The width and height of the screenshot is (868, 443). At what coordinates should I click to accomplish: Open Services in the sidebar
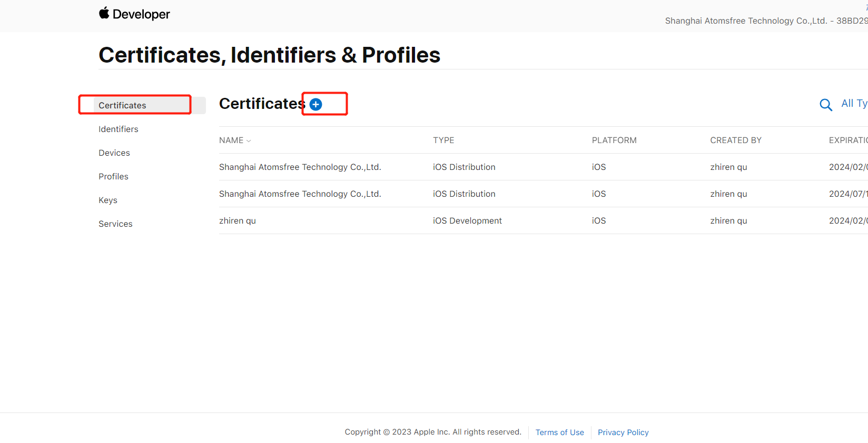[115, 224]
